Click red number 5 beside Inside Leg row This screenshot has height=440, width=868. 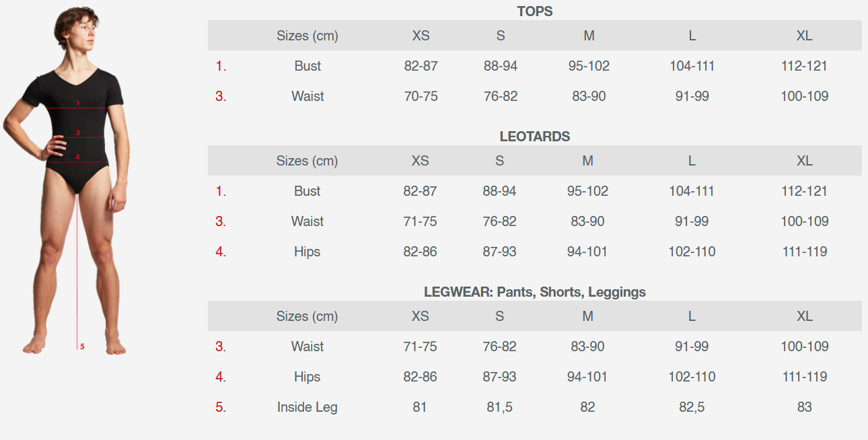pyautogui.click(x=221, y=407)
